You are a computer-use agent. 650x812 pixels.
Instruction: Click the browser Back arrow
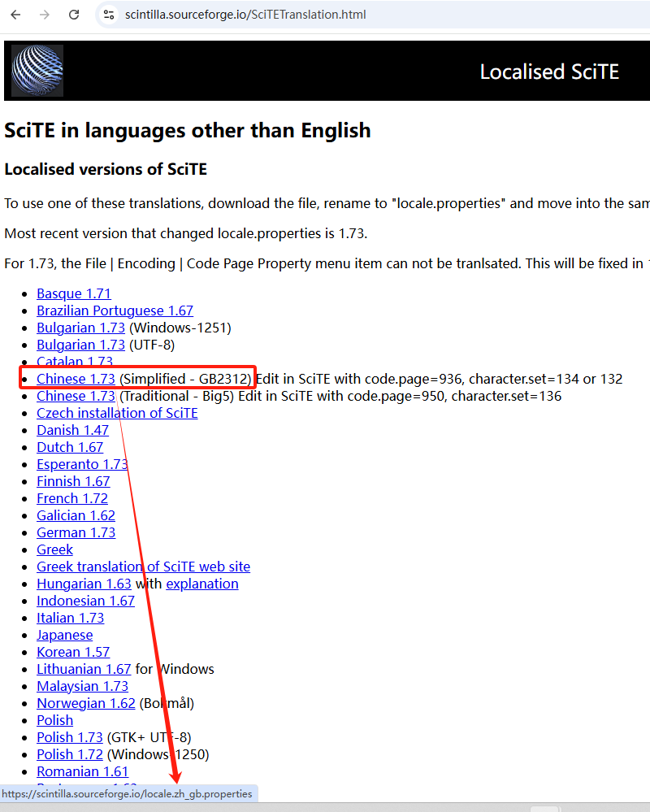click(x=15, y=15)
